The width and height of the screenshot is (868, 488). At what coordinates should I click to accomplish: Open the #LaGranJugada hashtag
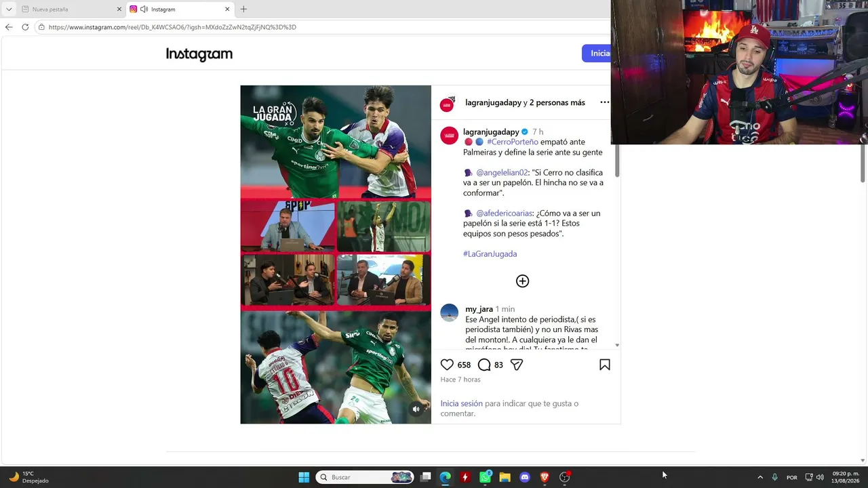point(490,254)
